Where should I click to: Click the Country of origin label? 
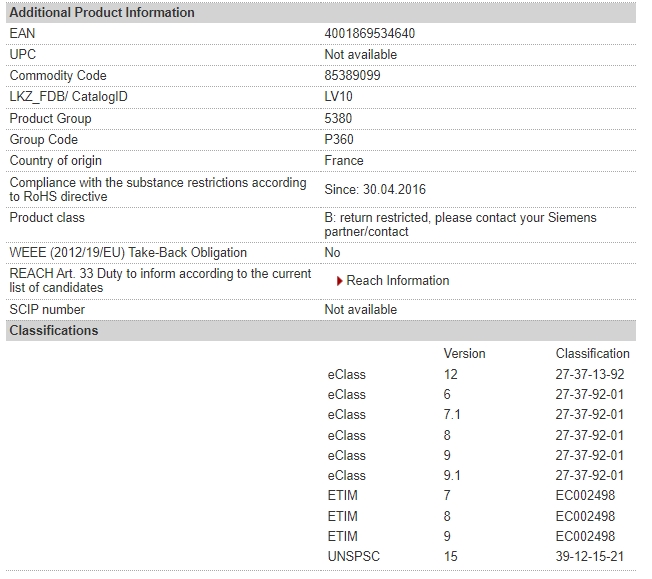click(x=55, y=161)
